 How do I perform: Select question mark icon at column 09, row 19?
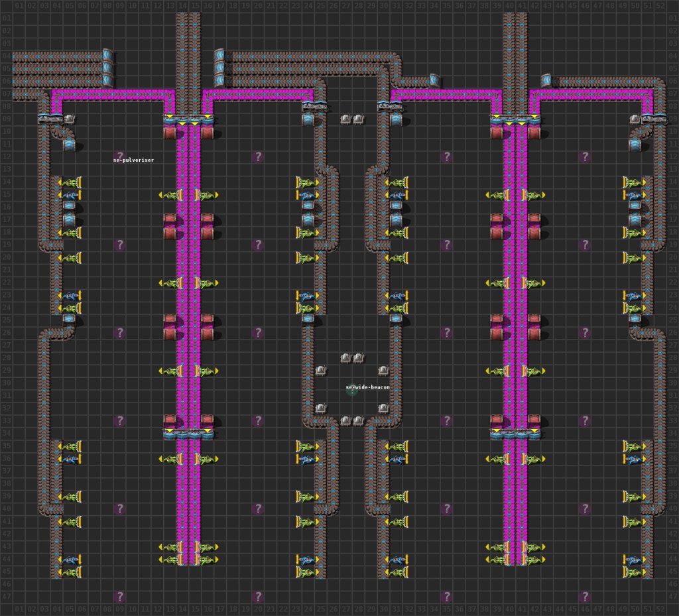[x=119, y=245]
